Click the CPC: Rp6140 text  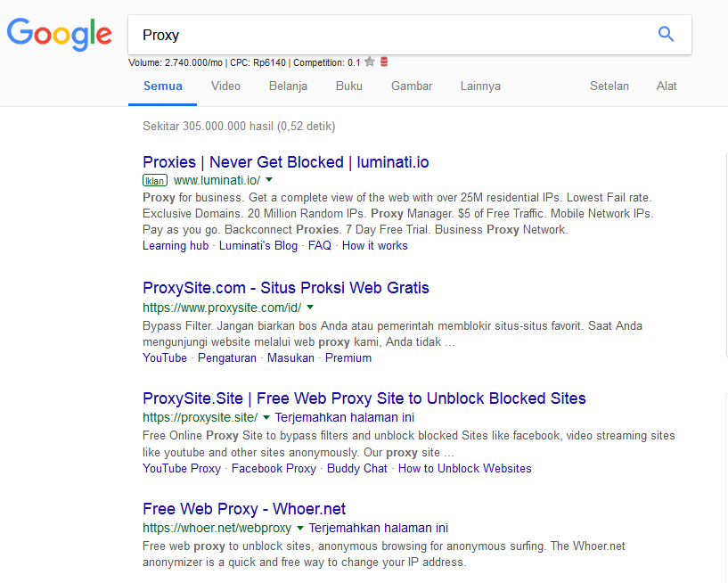click(258, 62)
